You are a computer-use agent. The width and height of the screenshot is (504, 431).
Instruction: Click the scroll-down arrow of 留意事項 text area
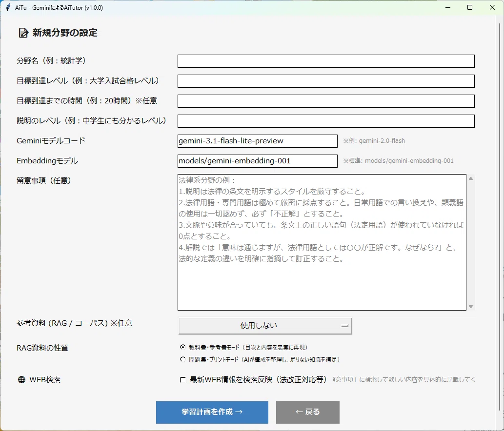coord(470,307)
